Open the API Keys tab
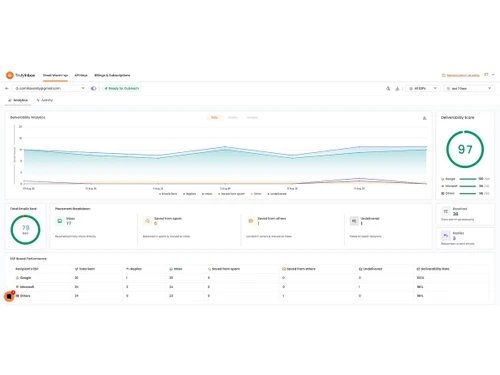The image size is (500, 375). point(81,75)
